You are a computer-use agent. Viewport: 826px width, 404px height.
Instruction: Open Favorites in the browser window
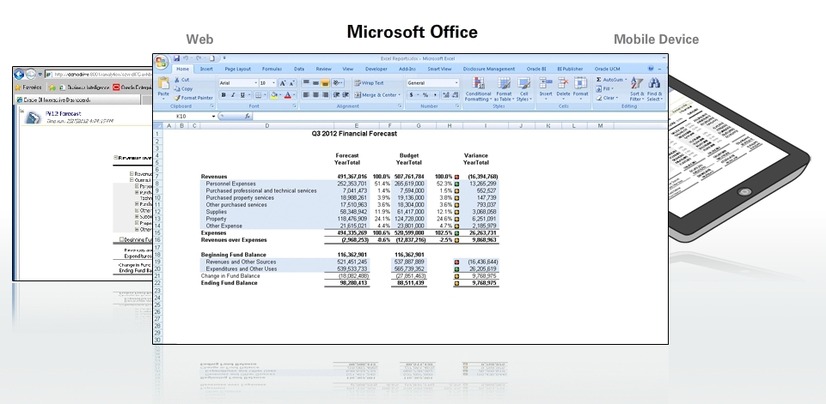click(28, 87)
